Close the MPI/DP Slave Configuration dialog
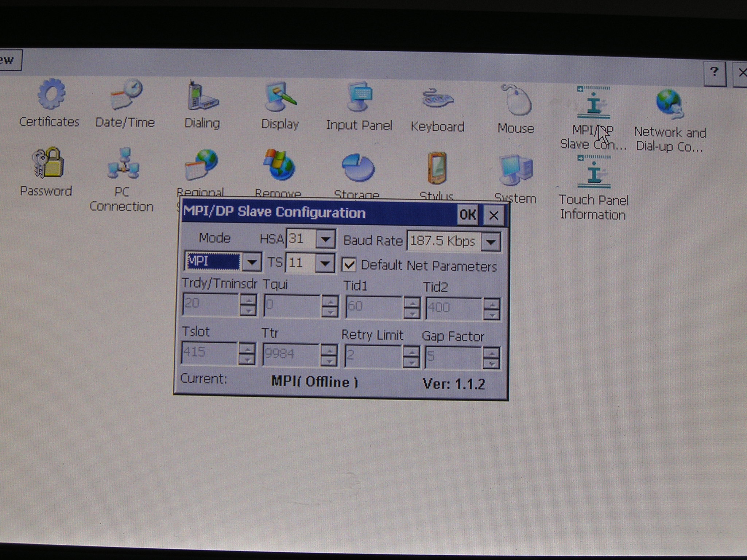The image size is (747, 560). coord(494,215)
